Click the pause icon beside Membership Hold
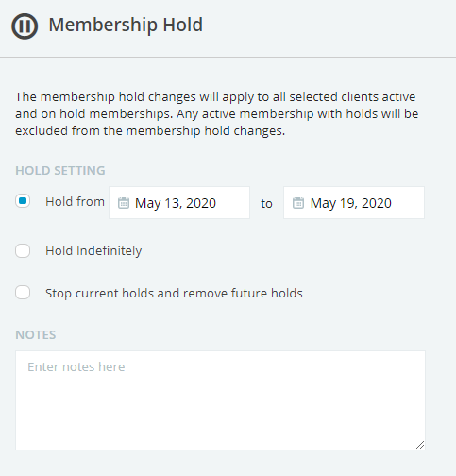Screen dimensions: 456x476 point(25,25)
